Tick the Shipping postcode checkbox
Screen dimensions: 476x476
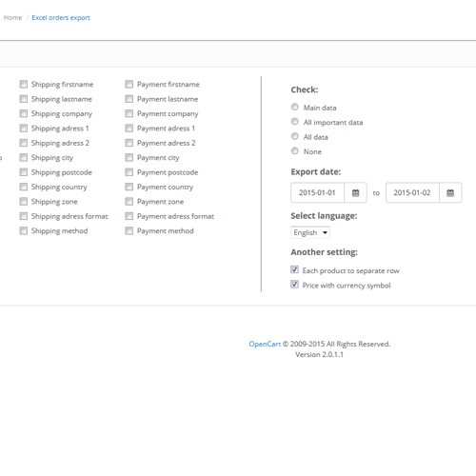click(x=24, y=172)
